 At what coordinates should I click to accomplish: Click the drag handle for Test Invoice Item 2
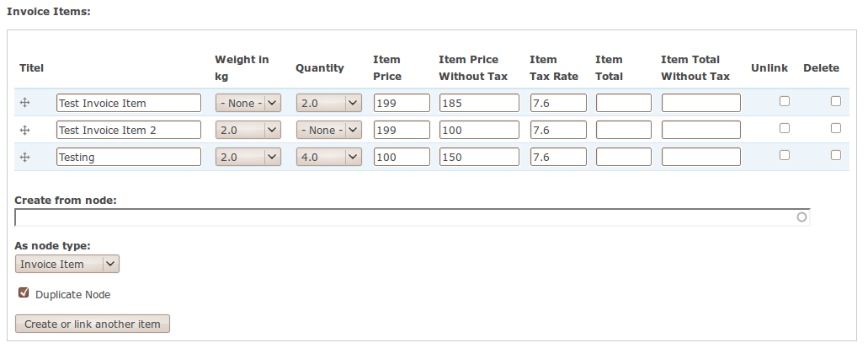(x=24, y=130)
